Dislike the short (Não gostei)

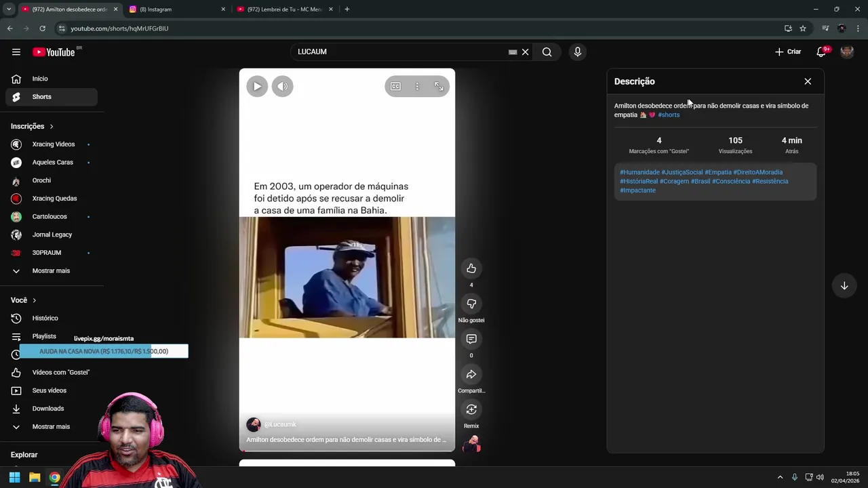[x=471, y=304]
